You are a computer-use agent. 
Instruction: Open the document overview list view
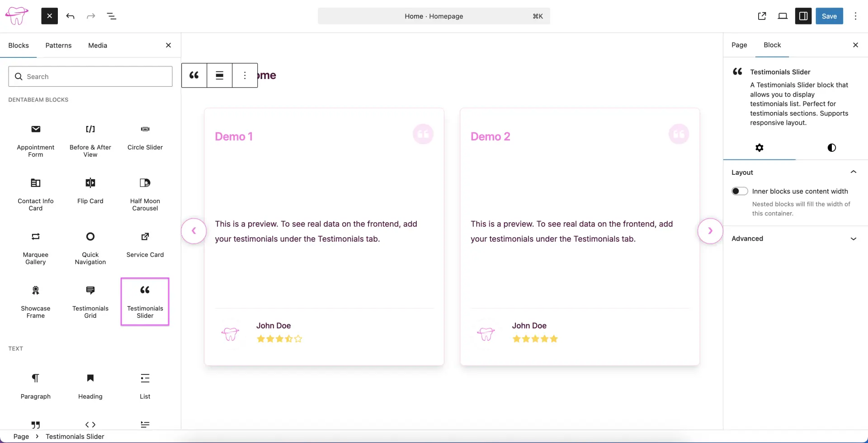pos(111,16)
